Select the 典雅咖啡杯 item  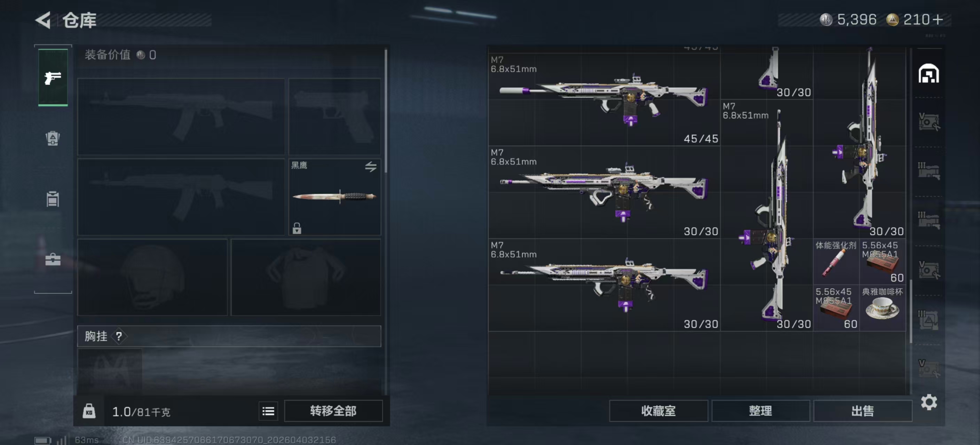pos(883,308)
